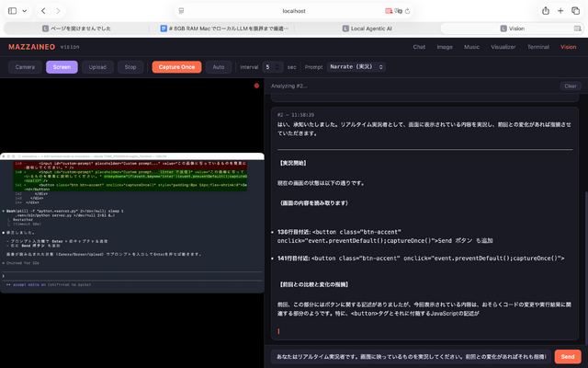588x368 pixels.
Task: Select the Screen source mode
Action: [x=62, y=67]
